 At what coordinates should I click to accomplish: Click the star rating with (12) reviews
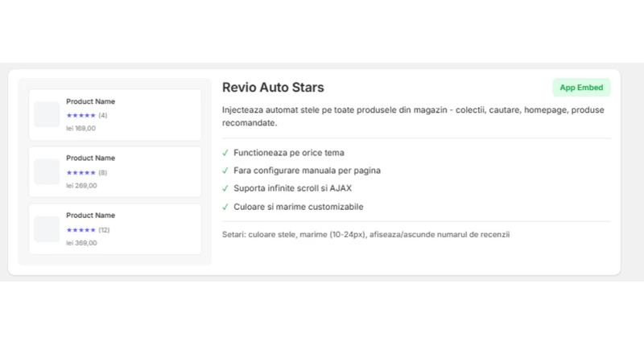pos(88,230)
